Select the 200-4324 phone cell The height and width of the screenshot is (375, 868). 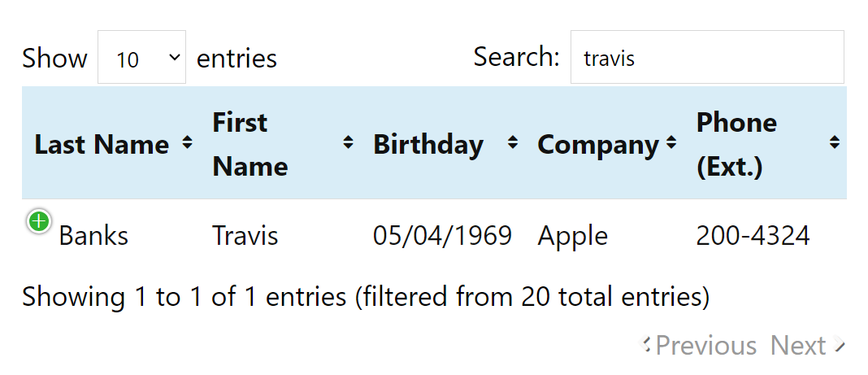click(x=753, y=235)
